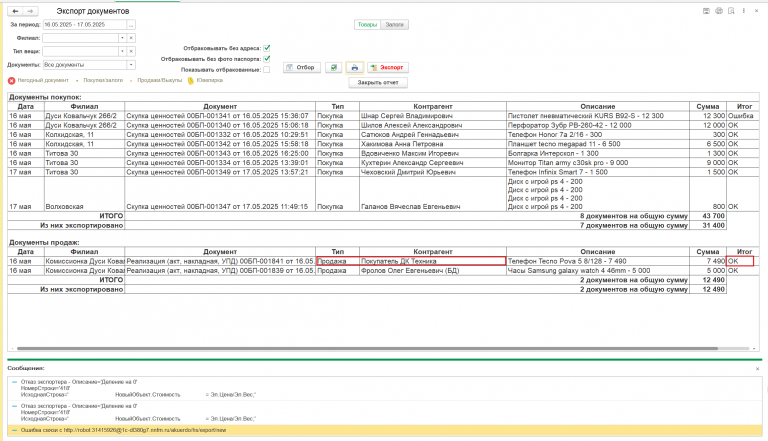Click the horizontal scrollbar under the report
This screenshot has height=441, width=768.
pyautogui.click(x=367, y=348)
